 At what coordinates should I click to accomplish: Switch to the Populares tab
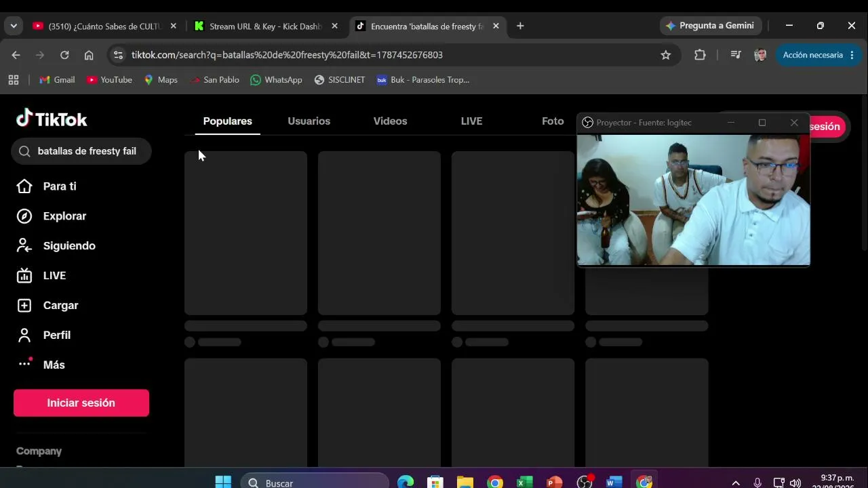point(228,121)
